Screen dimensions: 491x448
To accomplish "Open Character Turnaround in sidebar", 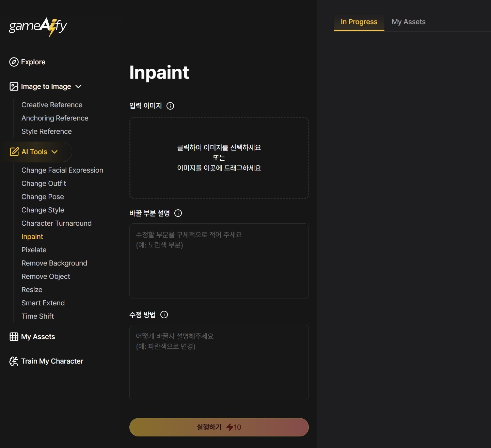I will pyautogui.click(x=57, y=223).
